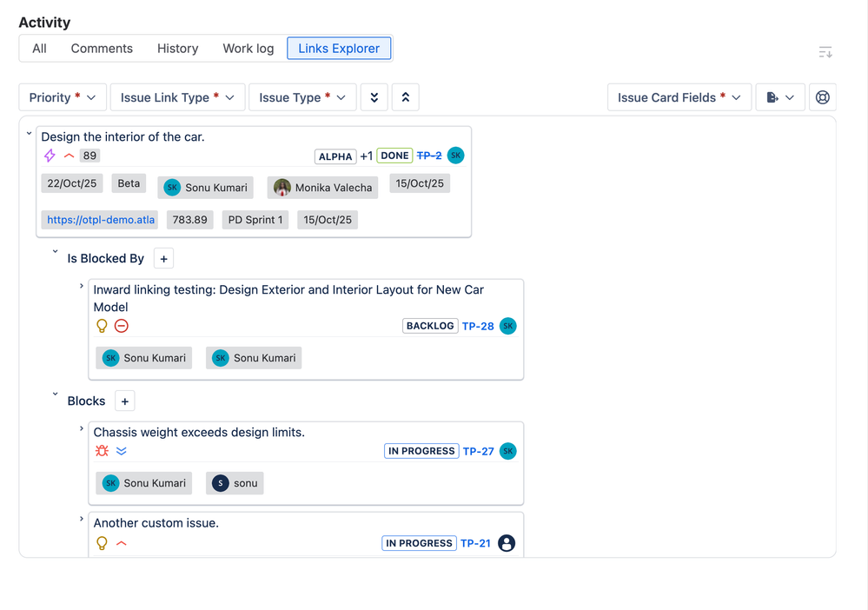Expand the Chassis weight exceeds design limits issue
The height and width of the screenshot is (610, 868).
tap(82, 429)
